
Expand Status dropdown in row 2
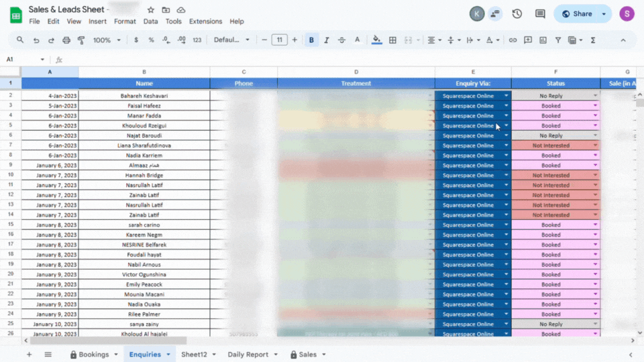595,96
